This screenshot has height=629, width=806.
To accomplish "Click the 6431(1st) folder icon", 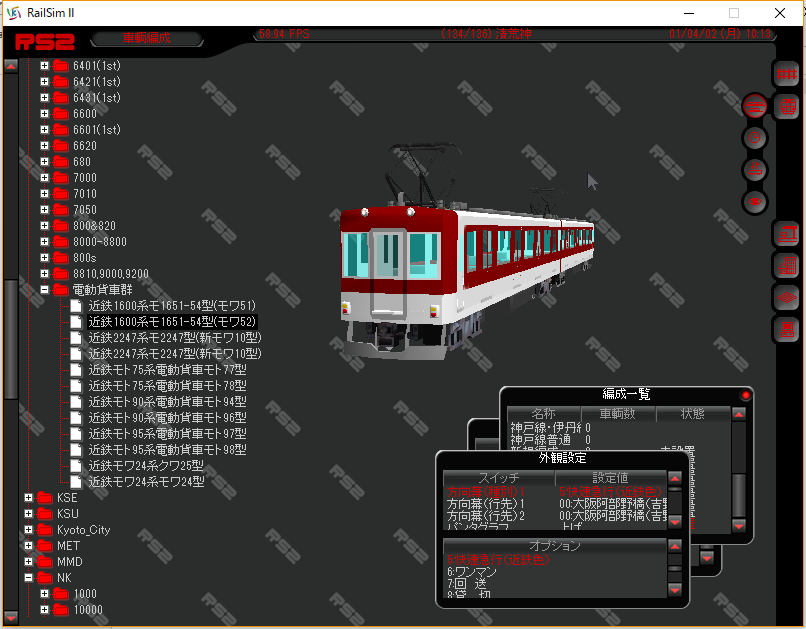I will click(x=61, y=98).
